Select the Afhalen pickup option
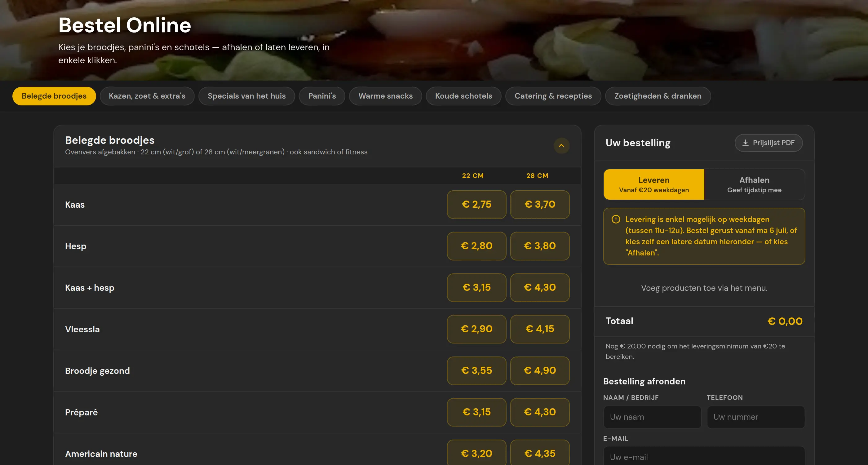The width and height of the screenshot is (868, 465). [754, 184]
